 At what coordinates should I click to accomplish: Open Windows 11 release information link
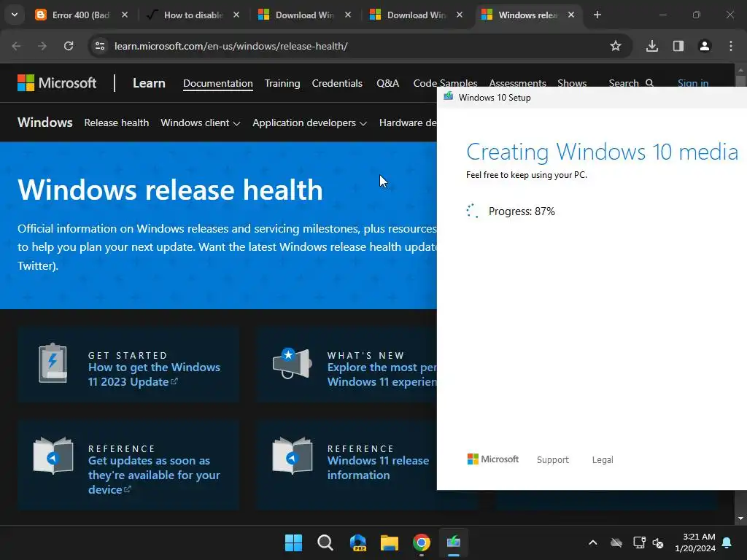point(378,467)
